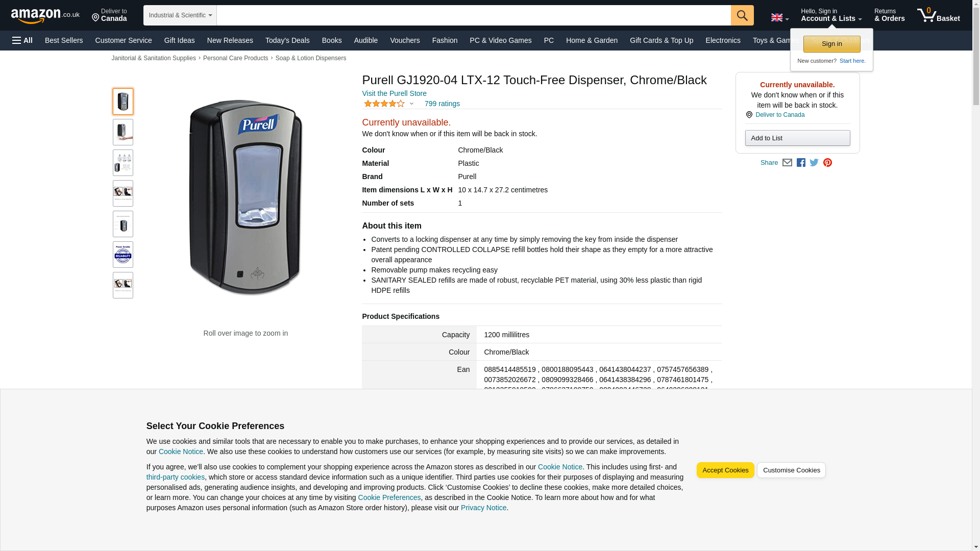Share product on Facebook icon

tap(801, 163)
